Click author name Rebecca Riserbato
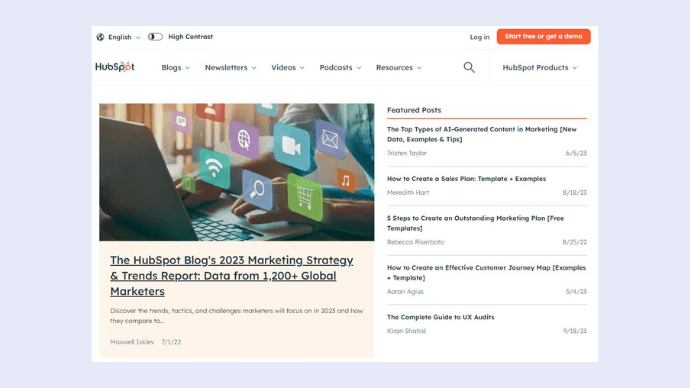The width and height of the screenshot is (690, 388). click(x=415, y=242)
